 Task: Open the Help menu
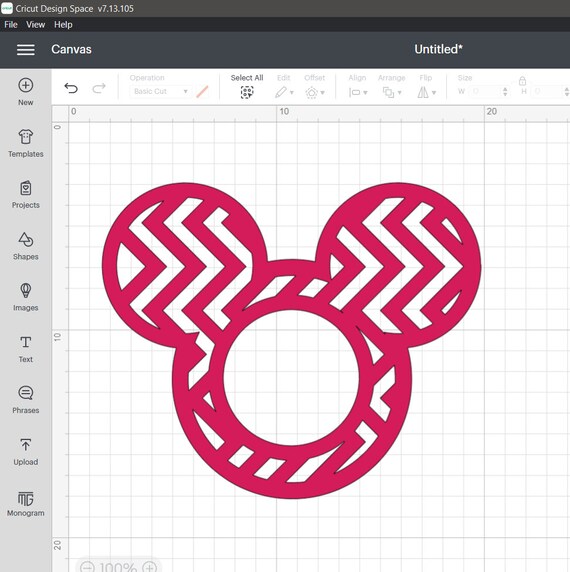[x=63, y=24]
